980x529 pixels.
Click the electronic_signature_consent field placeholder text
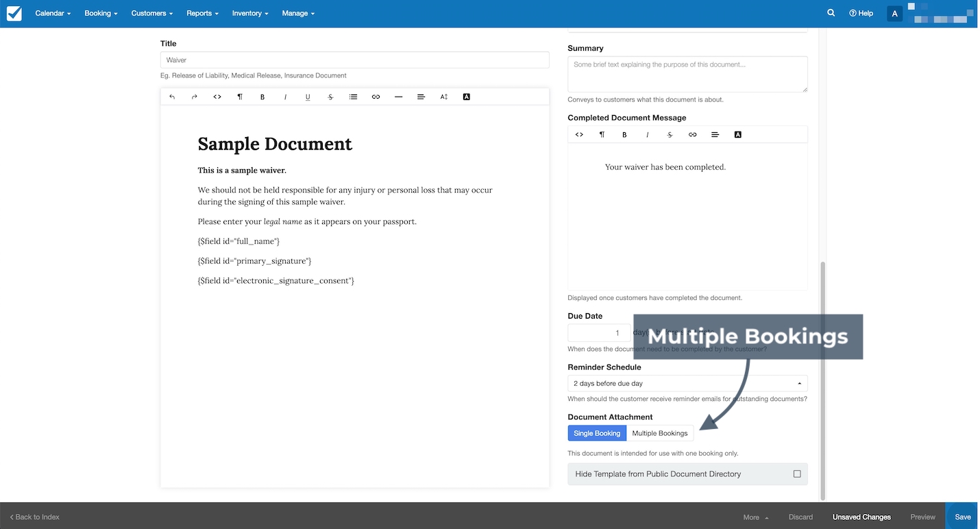click(x=276, y=280)
